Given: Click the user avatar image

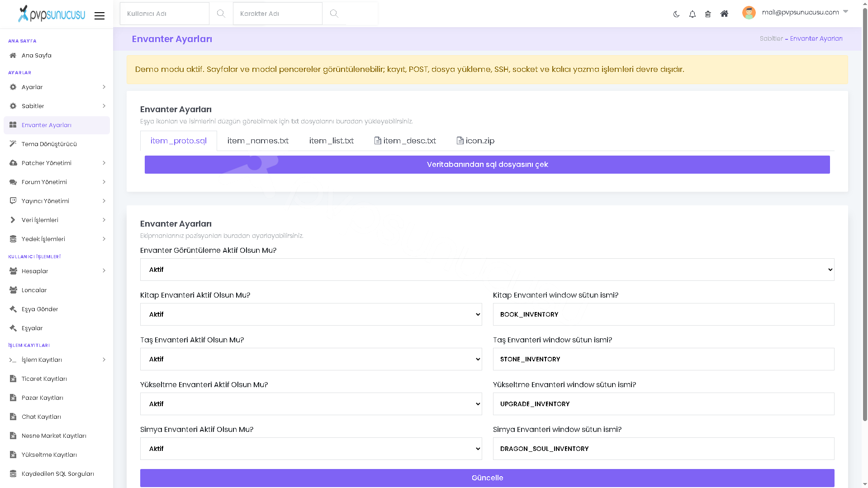Looking at the screenshot, I should click(x=749, y=13).
